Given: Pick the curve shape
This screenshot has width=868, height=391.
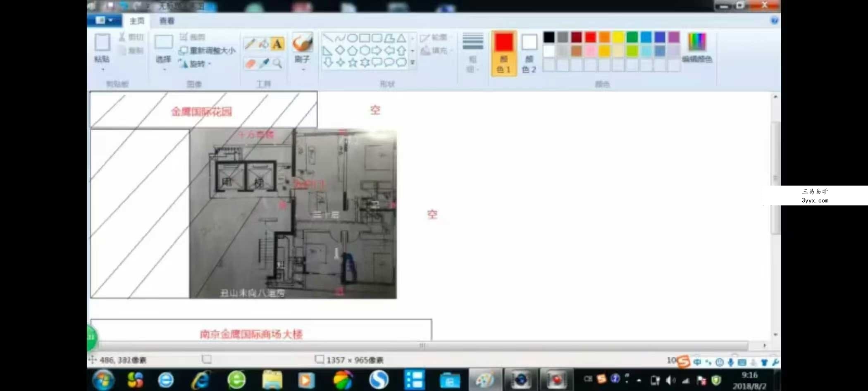Looking at the screenshot, I should [x=340, y=38].
